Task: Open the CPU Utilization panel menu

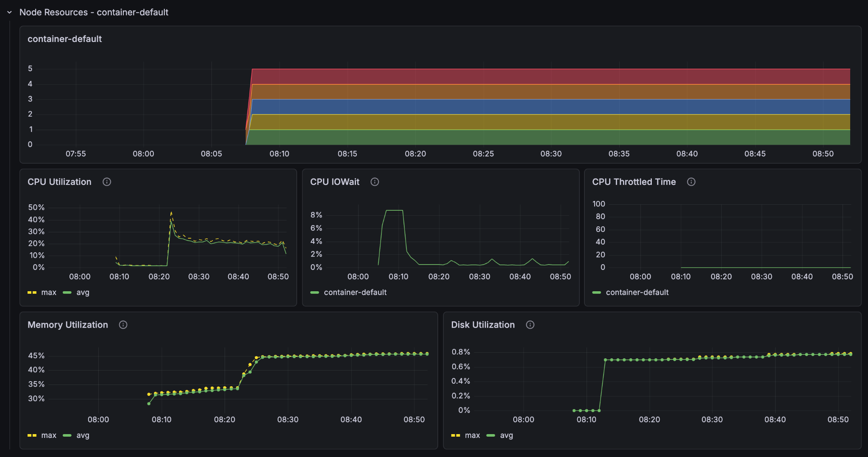Action: (59, 182)
